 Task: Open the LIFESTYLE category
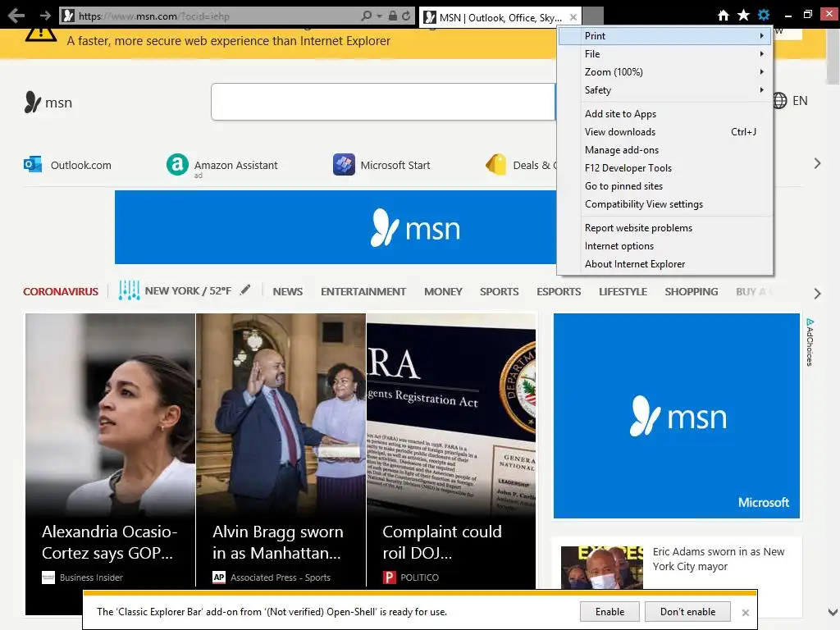623,291
